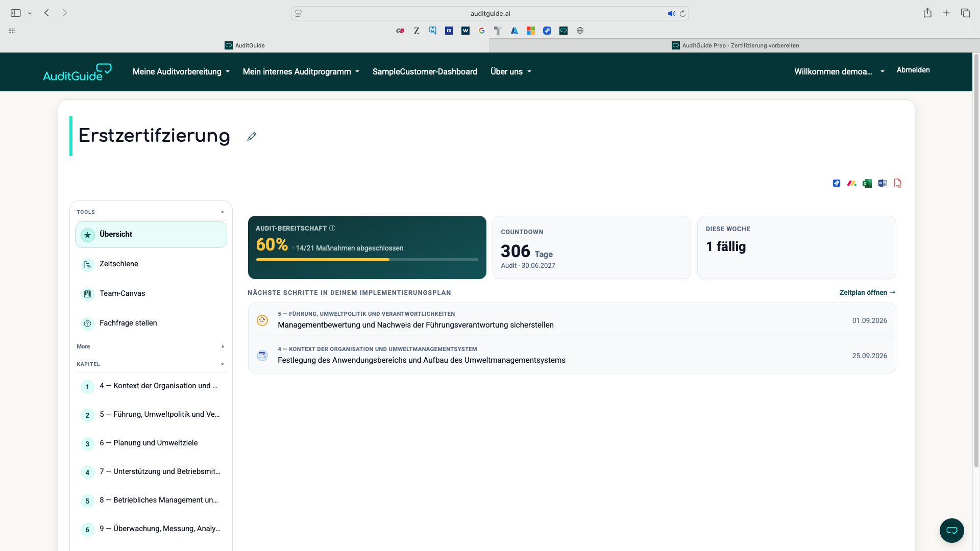Screen dimensions: 980x551
Task: Switch to the AuditGuide Prep browser tab
Action: pos(735,45)
